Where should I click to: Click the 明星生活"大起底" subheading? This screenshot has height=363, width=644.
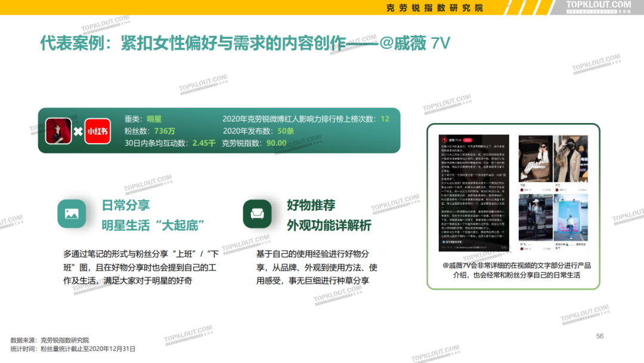153,225
